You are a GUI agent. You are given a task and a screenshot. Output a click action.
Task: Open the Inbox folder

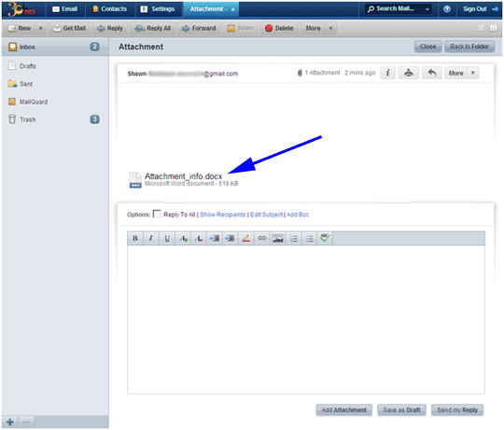55,47
